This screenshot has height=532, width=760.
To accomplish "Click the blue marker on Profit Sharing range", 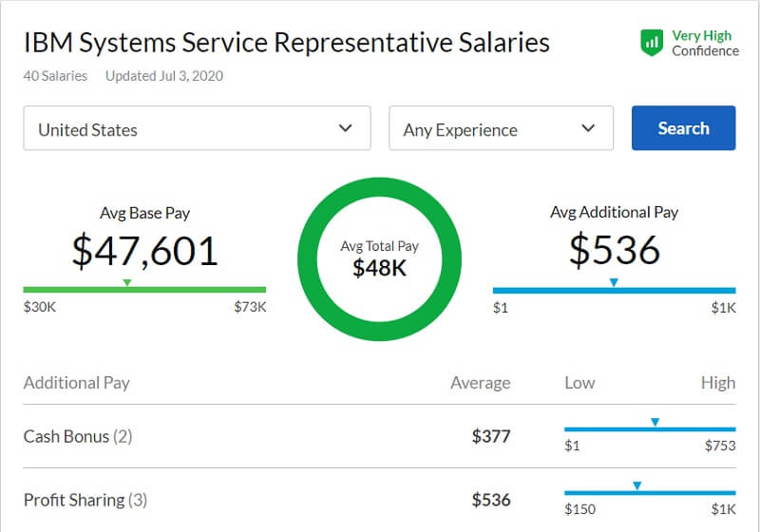I will click(x=636, y=485).
